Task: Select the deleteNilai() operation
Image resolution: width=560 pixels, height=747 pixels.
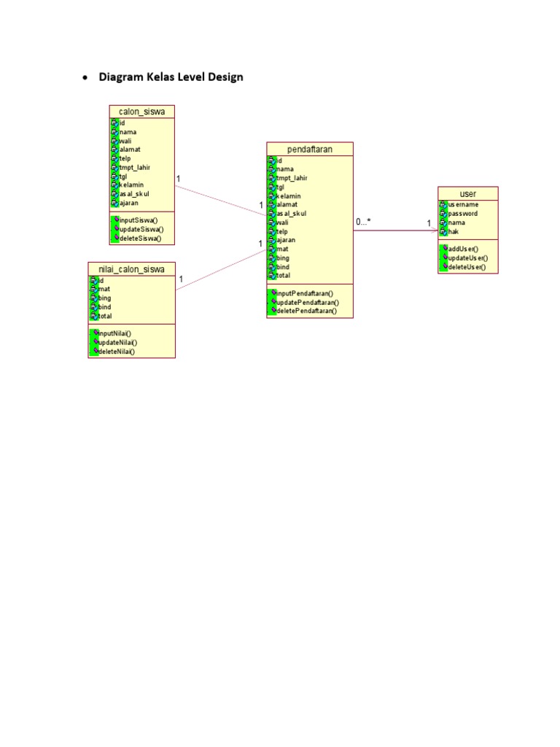Action: click(116, 352)
